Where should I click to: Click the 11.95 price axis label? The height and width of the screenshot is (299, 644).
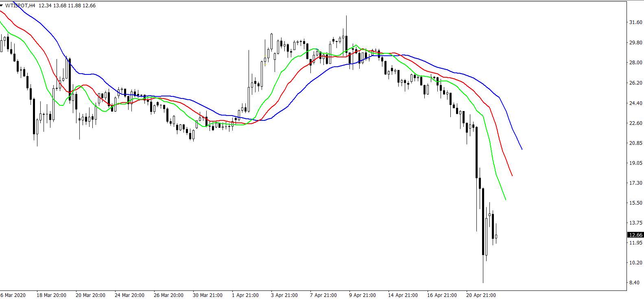pyautogui.click(x=635, y=242)
